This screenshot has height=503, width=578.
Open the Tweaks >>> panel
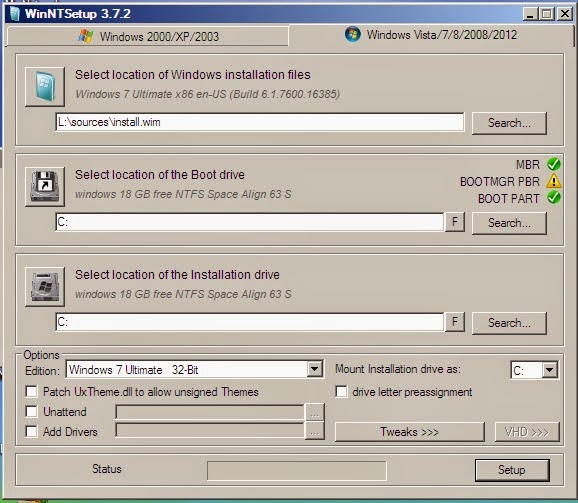click(410, 432)
